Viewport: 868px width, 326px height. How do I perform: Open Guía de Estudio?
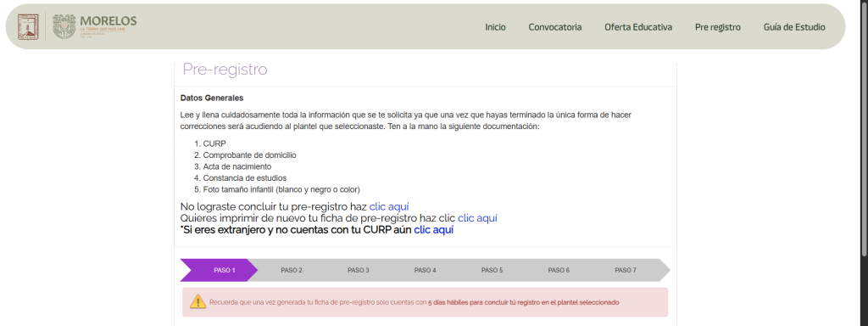click(794, 27)
